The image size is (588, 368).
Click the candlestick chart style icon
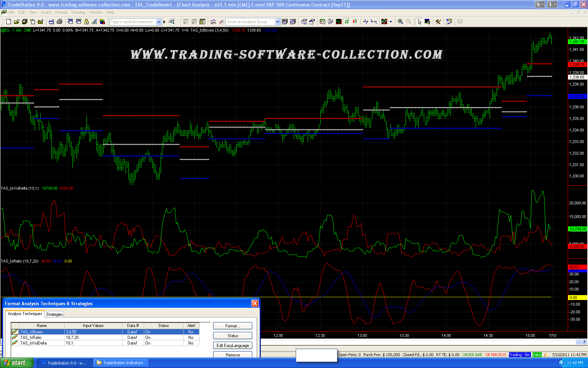tap(355, 22)
